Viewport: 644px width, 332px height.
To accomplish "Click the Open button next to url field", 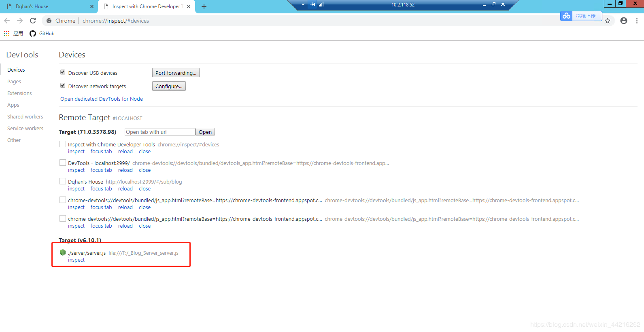I will (x=205, y=132).
